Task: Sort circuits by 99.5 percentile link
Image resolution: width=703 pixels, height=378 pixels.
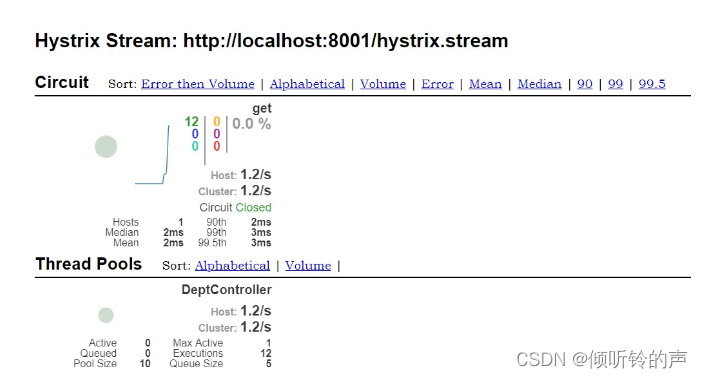Action: point(652,84)
